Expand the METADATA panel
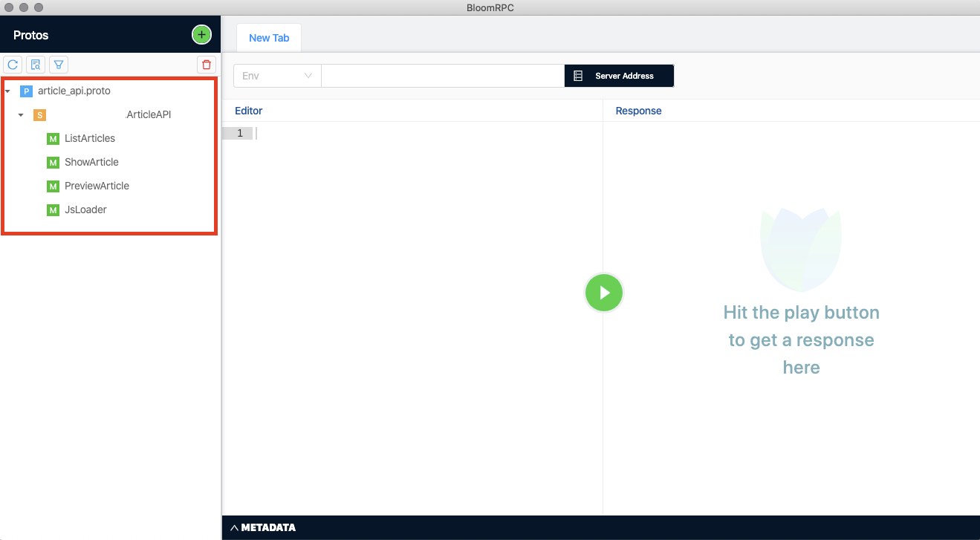This screenshot has height=540, width=980. (263, 527)
